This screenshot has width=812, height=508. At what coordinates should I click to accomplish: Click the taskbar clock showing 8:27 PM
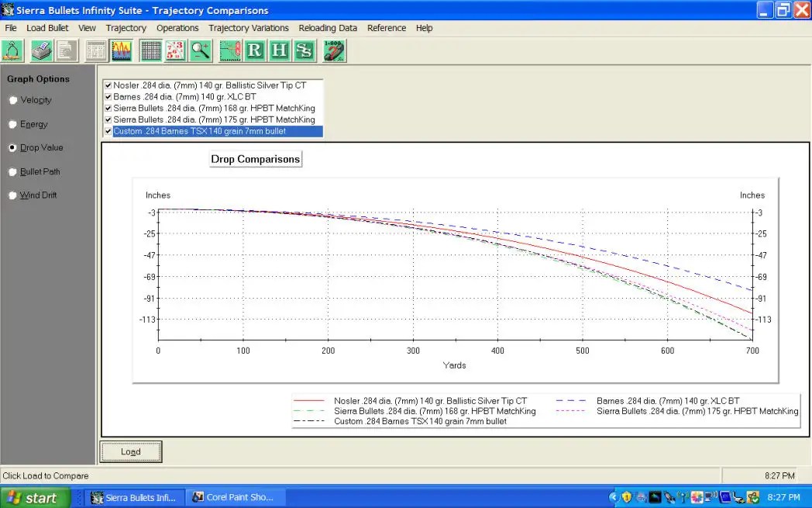click(x=783, y=498)
